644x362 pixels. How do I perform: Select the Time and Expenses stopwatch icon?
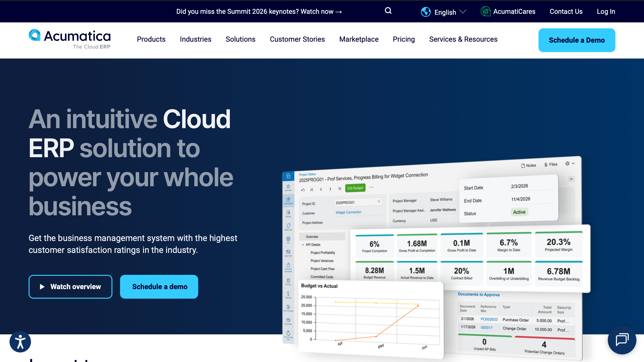[x=288, y=267]
